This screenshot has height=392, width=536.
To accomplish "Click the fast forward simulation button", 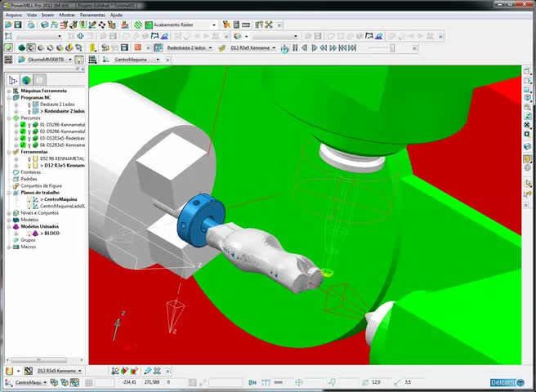I will (x=333, y=48).
